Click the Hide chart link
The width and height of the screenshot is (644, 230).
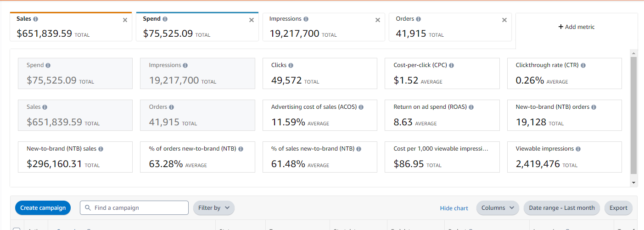point(454,208)
